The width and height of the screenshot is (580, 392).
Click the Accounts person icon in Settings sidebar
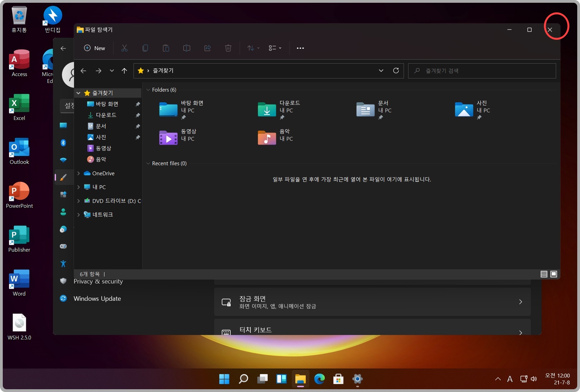coord(63,212)
